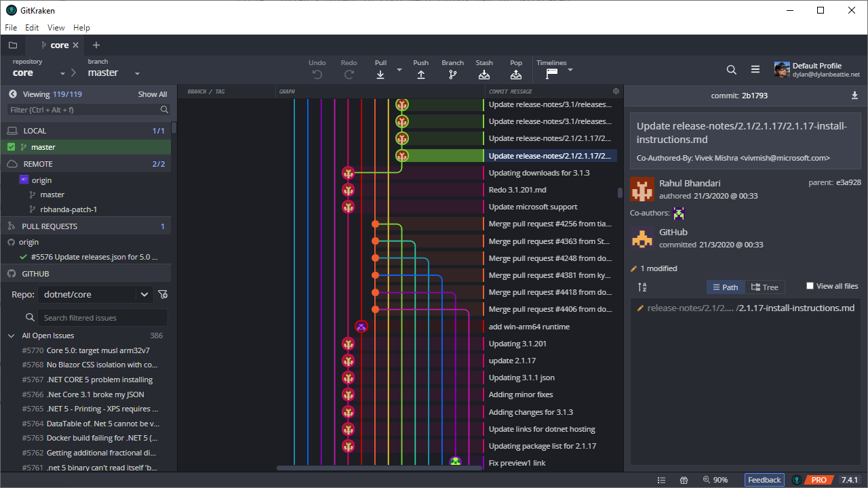The width and height of the screenshot is (868, 488).
Task: Toggle the master local branch checkbox
Action: coord(11,147)
